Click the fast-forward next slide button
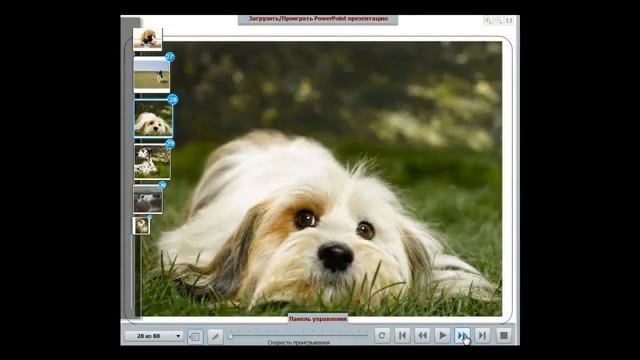The height and width of the screenshot is (360, 640). [x=462, y=336]
